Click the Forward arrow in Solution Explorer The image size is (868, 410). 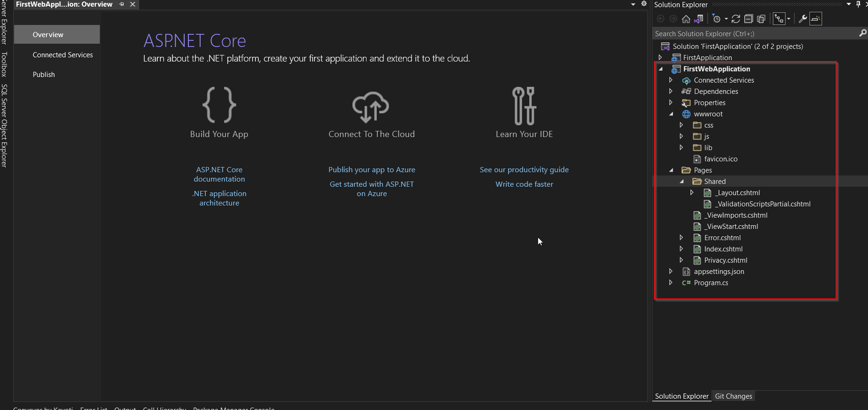pyautogui.click(x=673, y=19)
